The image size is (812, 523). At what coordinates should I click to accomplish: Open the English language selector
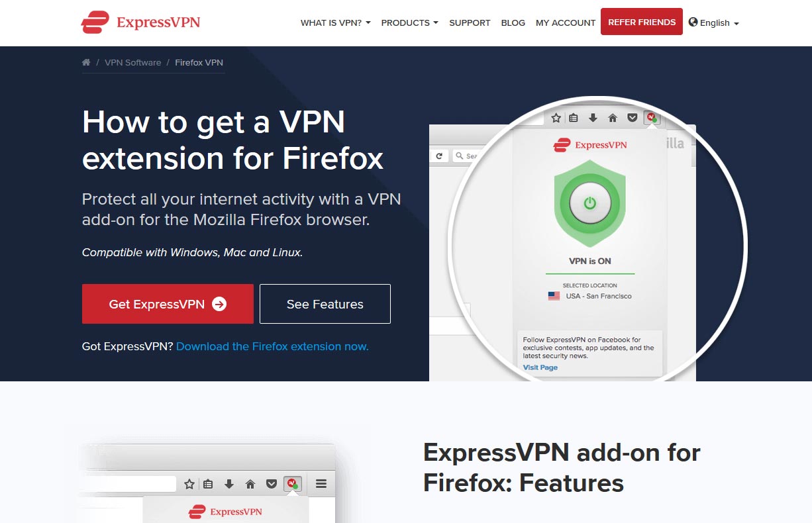pyautogui.click(x=713, y=23)
